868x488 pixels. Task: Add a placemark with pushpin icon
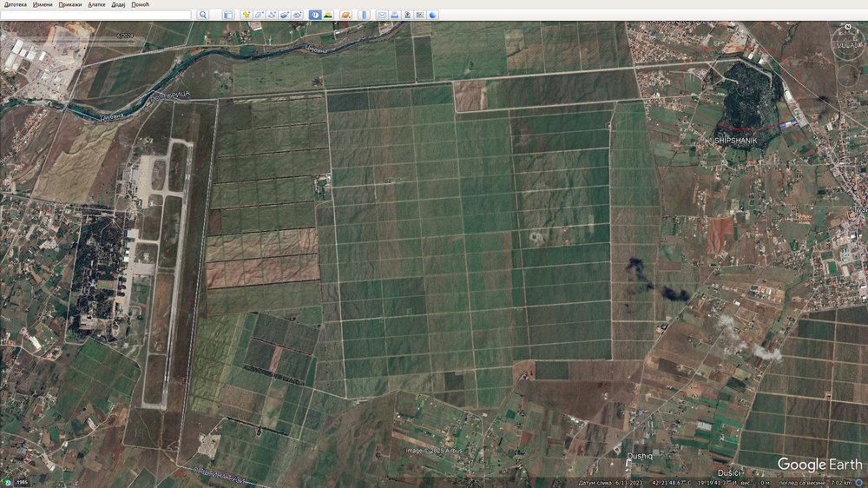[x=246, y=15]
